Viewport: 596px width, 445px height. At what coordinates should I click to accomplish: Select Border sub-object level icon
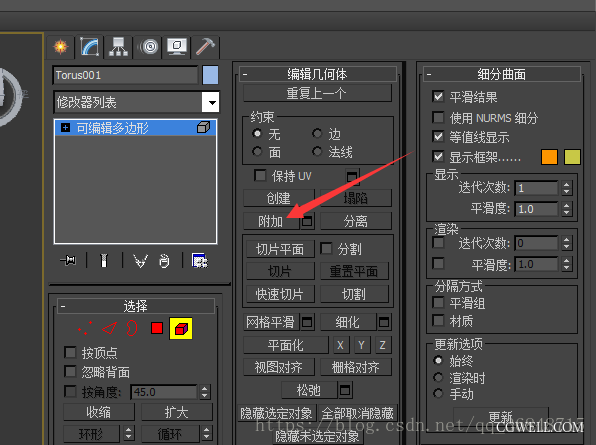(x=132, y=328)
